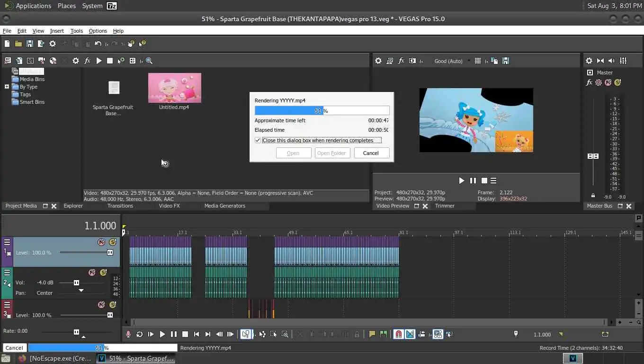644x364 pixels.
Task: Expand the By Type media bin
Action: (x=7, y=87)
